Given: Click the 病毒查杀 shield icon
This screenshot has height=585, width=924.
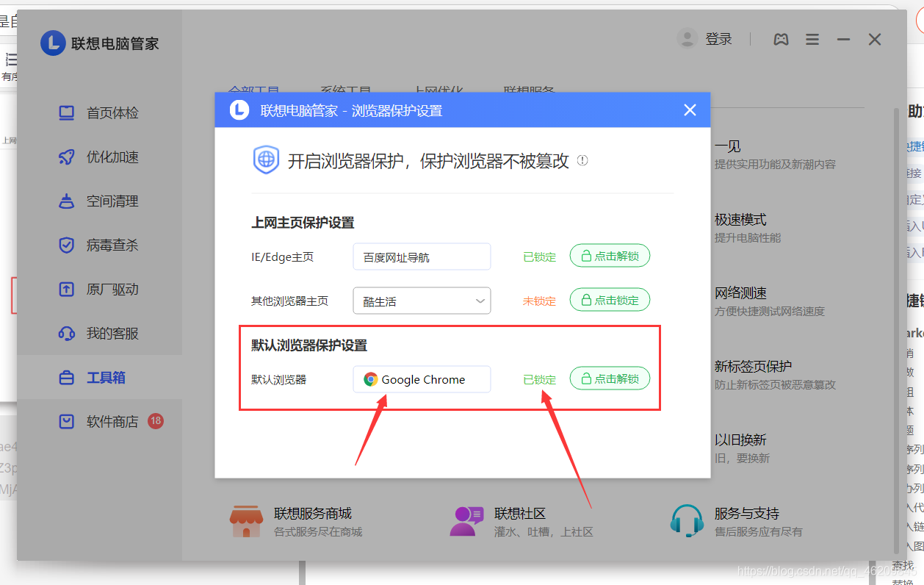Looking at the screenshot, I should (x=67, y=245).
